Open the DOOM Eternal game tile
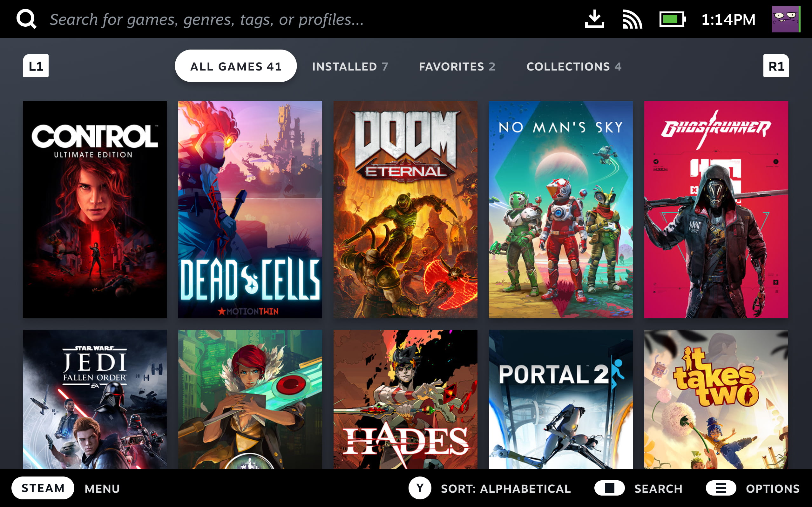The width and height of the screenshot is (812, 507). tap(405, 210)
